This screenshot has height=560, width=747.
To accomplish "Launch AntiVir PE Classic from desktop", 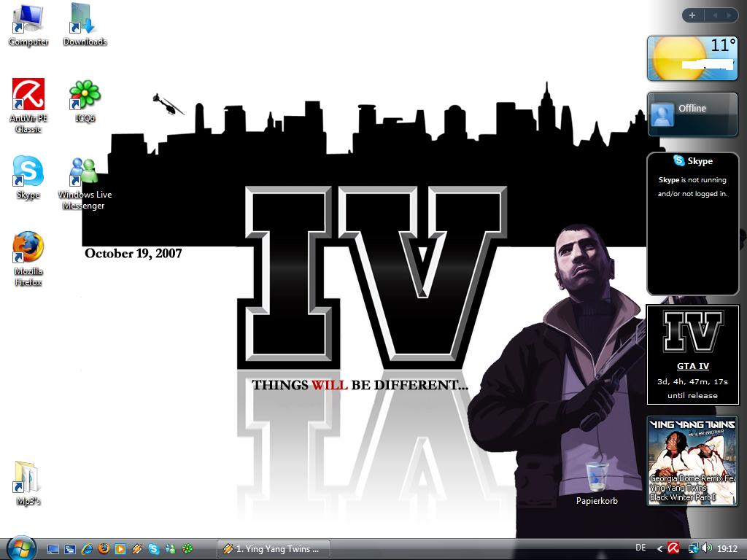I will 28,106.
